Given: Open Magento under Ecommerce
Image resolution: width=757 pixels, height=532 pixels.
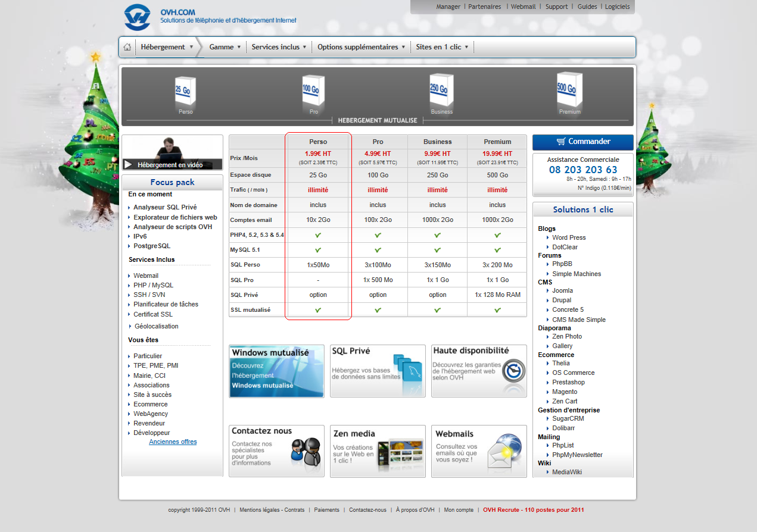Looking at the screenshot, I should tap(565, 392).
